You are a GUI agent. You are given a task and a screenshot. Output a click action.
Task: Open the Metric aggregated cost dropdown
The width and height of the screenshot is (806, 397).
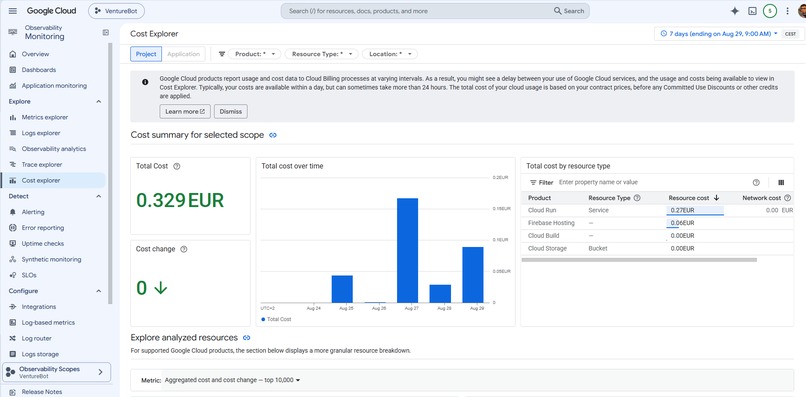(x=232, y=381)
